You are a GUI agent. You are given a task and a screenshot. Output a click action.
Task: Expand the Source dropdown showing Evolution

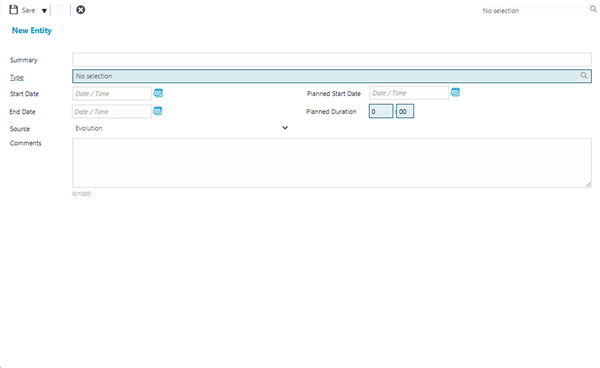[181, 128]
